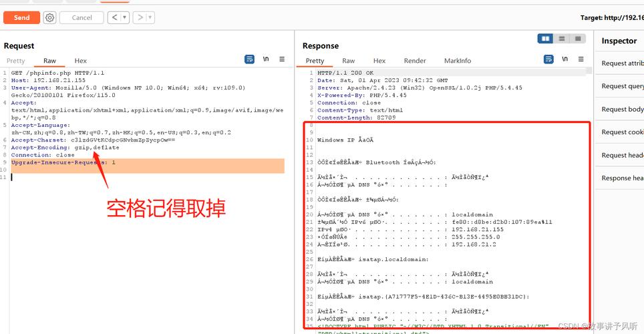The width and height of the screenshot is (644, 334).
Task: Click the Host: 192.168.21.155 header line
Action: (48, 81)
